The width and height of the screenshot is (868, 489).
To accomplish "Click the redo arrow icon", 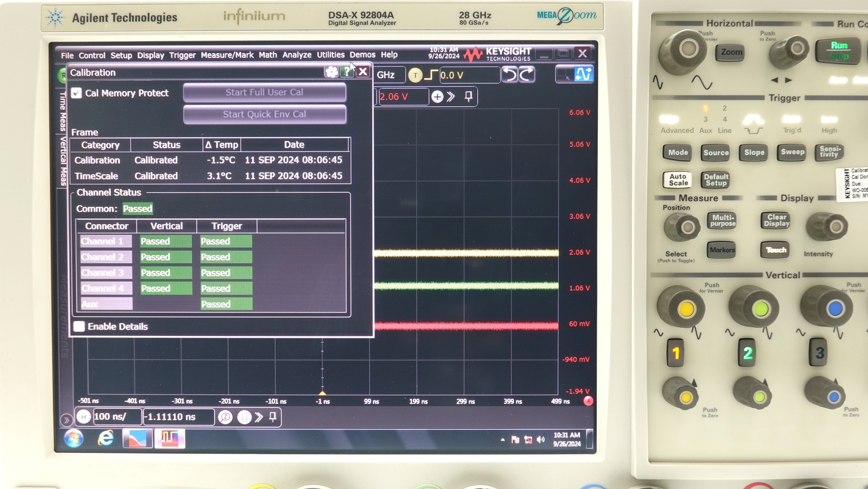I will [527, 74].
